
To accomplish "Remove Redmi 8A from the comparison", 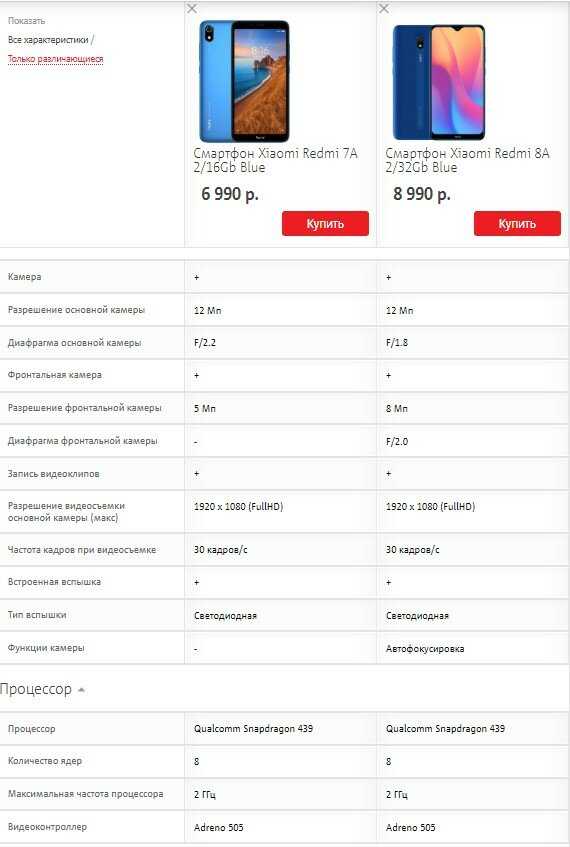I will click(x=384, y=9).
